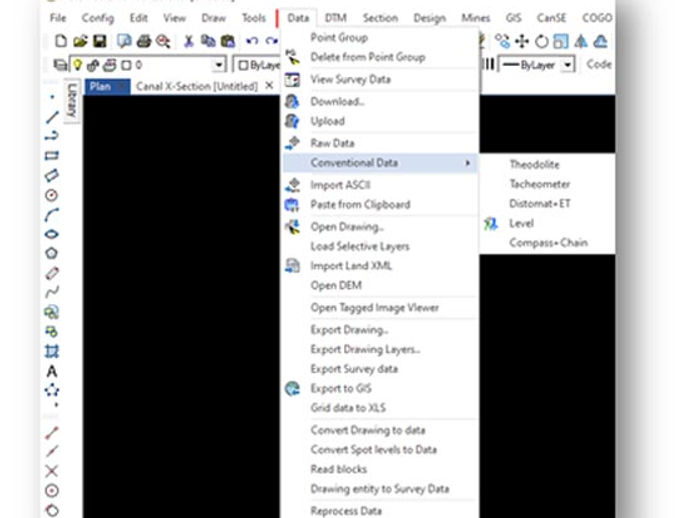Image resolution: width=690 pixels, height=518 pixels.
Task: Select the Hatch grid tool
Action: [x=51, y=351]
